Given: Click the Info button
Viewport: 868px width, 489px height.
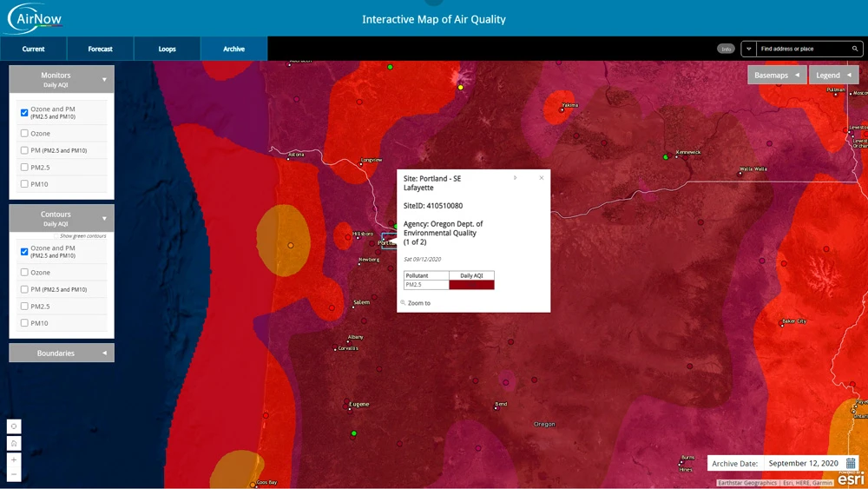Looking at the screenshot, I should (x=726, y=49).
